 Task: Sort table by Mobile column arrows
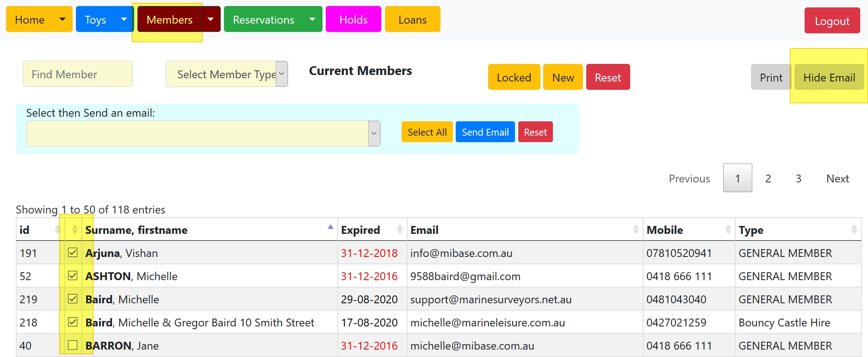pyautogui.click(x=728, y=229)
